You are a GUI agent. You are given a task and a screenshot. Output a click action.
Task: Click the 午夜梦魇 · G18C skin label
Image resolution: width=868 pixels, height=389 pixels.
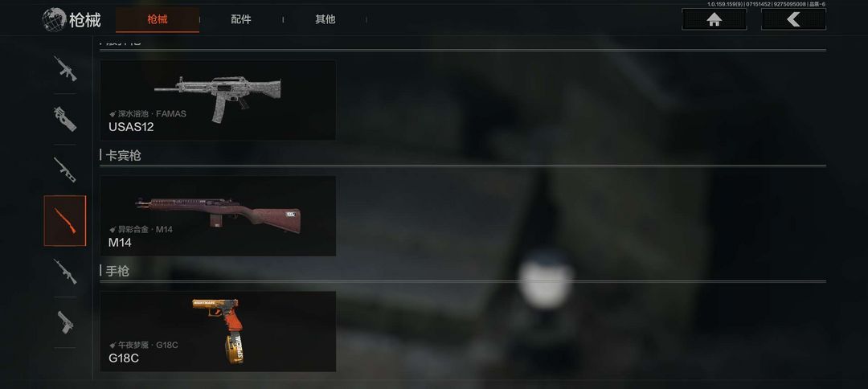pos(143,345)
